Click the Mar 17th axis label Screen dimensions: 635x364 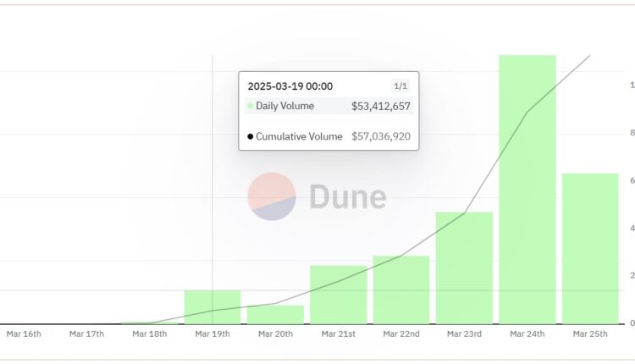tap(86, 334)
